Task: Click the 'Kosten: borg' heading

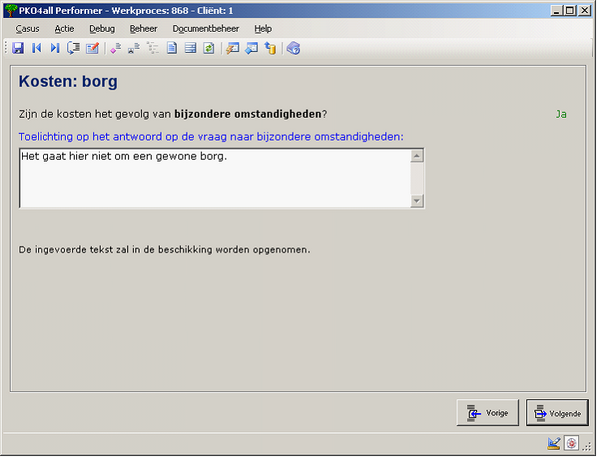Action: pos(68,81)
